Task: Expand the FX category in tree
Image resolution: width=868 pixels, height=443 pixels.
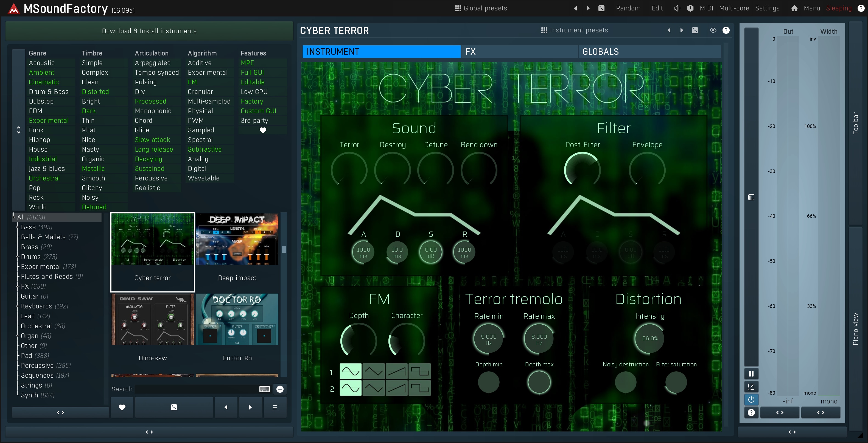Action: point(18,286)
